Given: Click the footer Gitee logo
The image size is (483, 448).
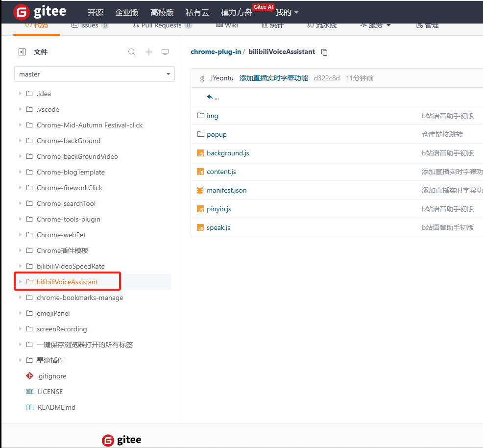Looking at the screenshot, I should pyautogui.click(x=121, y=440).
